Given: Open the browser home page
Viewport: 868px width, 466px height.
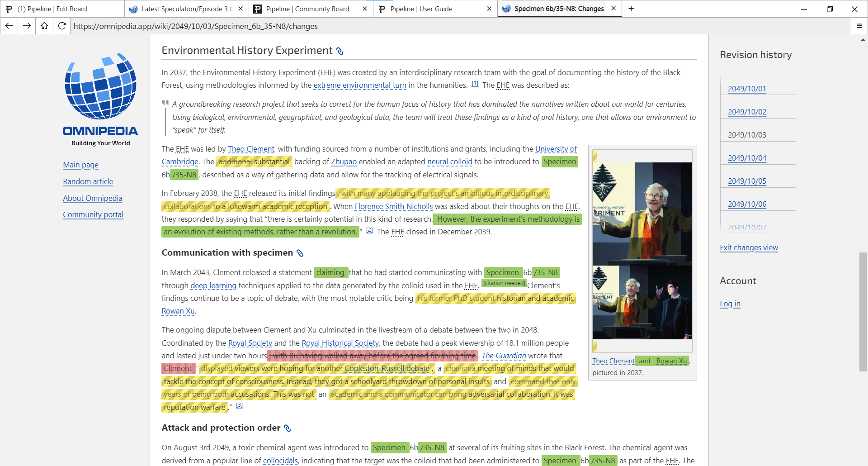Looking at the screenshot, I should [44, 26].
